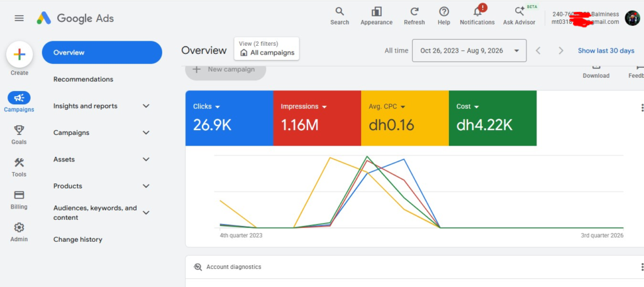This screenshot has height=287, width=644.
Task: Open the Help question mark icon
Action: pyautogui.click(x=443, y=11)
